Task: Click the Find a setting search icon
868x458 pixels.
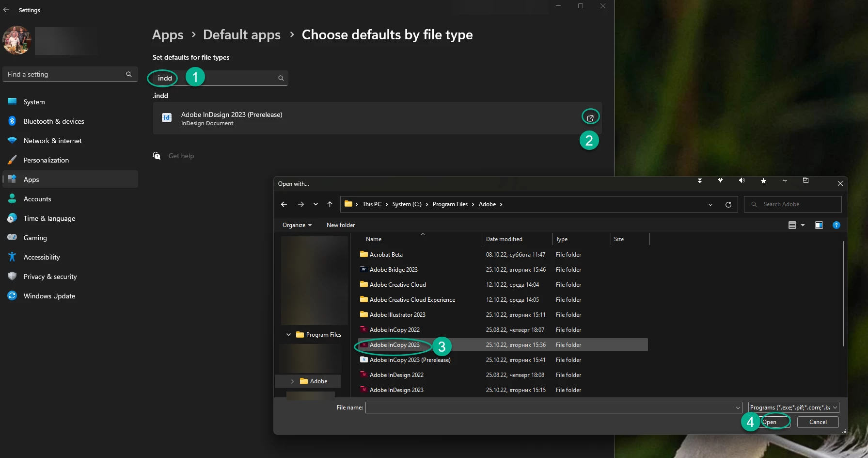Action: (129, 74)
